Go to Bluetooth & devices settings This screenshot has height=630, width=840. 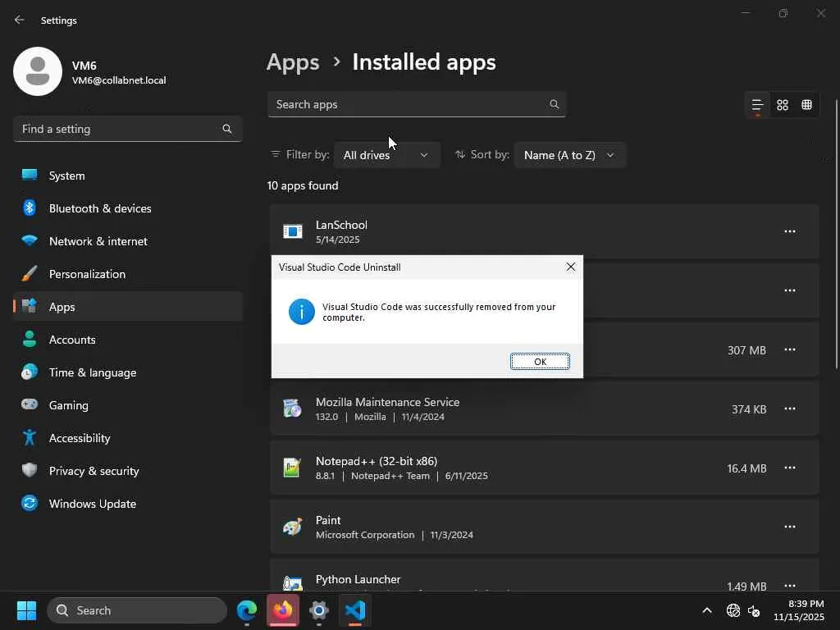[100, 208]
